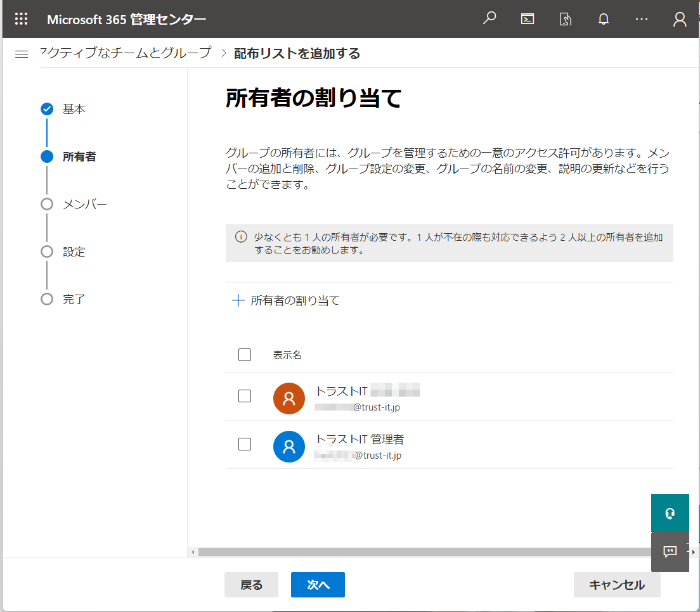The width and height of the screenshot is (700, 612).
Task: Check the first トラストIT owner checkbox
Action: tap(245, 396)
